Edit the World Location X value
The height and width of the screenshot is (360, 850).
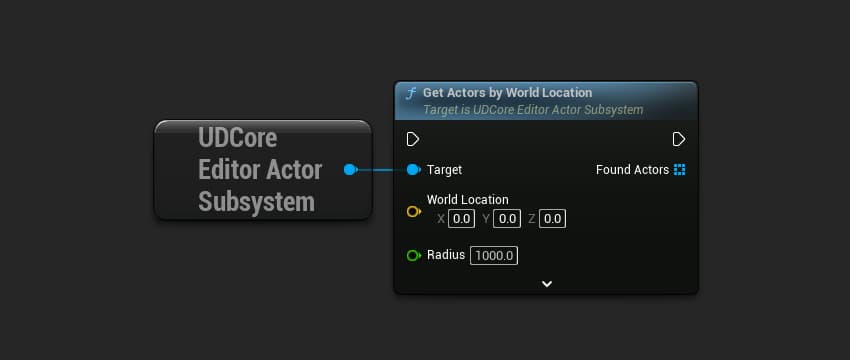pos(461,219)
